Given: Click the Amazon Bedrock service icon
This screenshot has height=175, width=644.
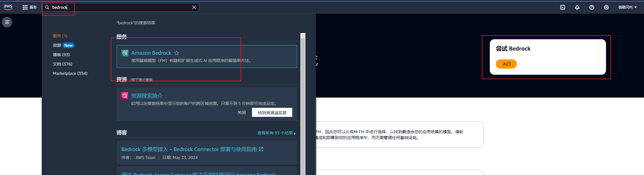Looking at the screenshot, I should tap(125, 53).
